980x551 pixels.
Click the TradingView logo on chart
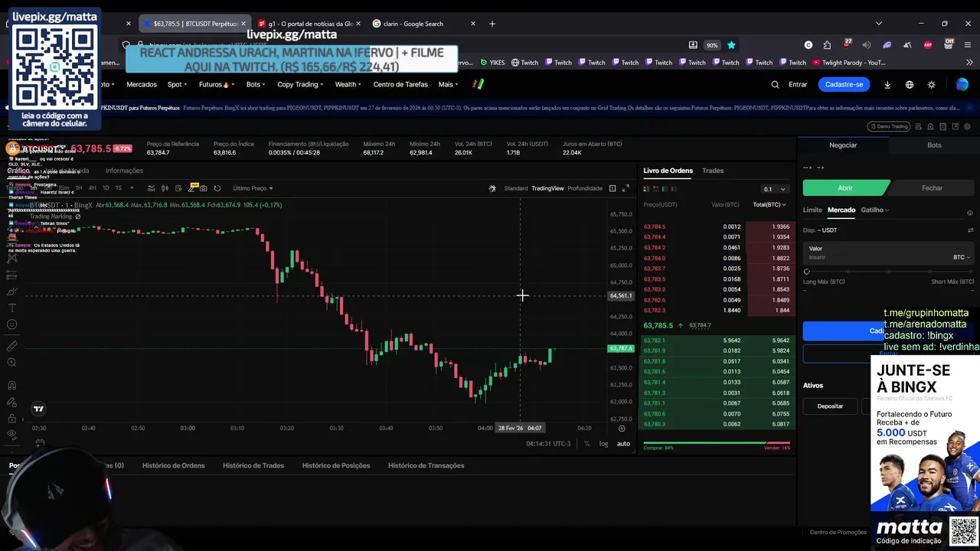point(38,409)
